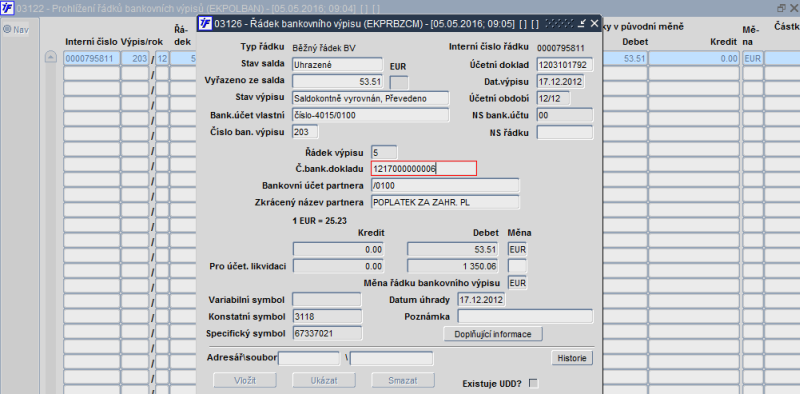Close the Řádek bankovního výpisu dialog
This screenshot has height=394, width=800.
click(594, 23)
